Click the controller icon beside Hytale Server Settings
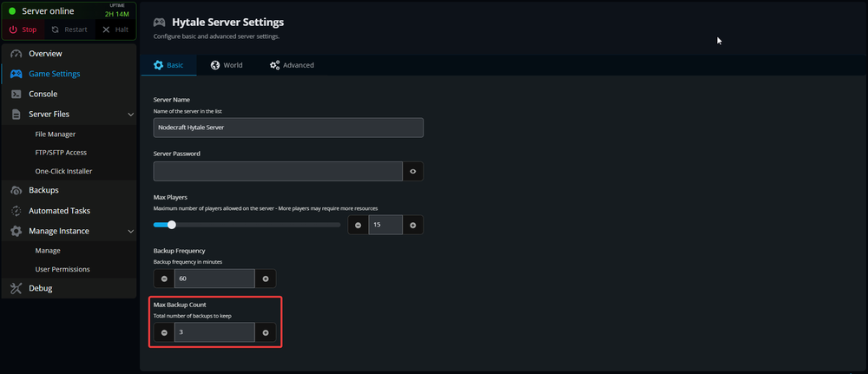The image size is (868, 374). (159, 23)
